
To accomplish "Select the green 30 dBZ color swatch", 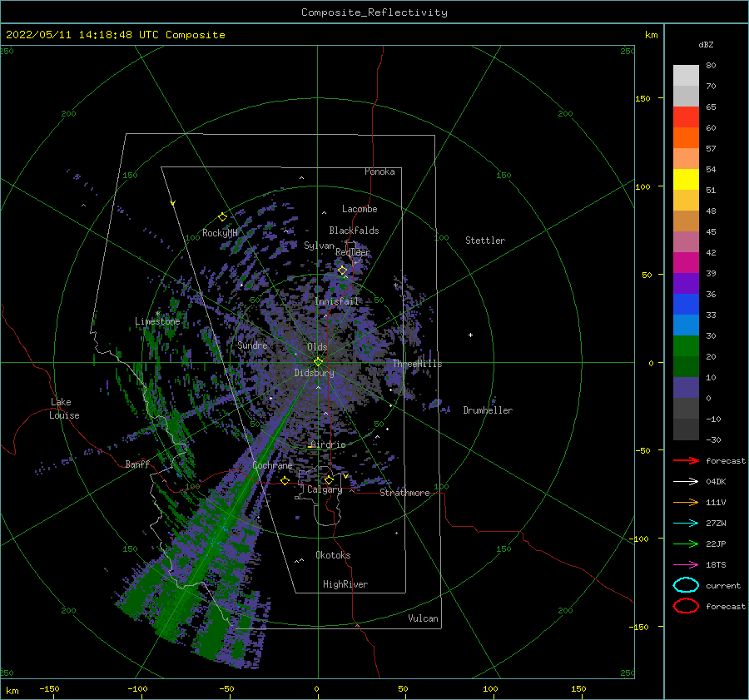I will [686, 345].
